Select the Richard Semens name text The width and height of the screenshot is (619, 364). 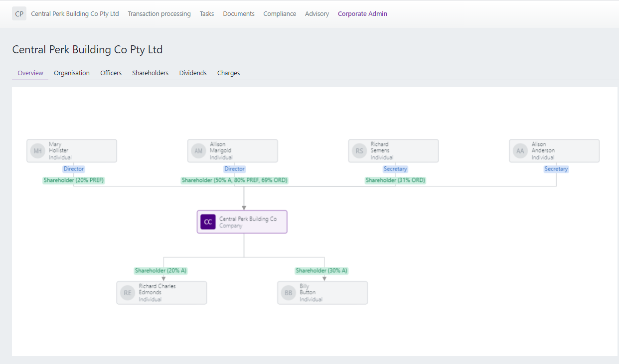pyautogui.click(x=380, y=147)
